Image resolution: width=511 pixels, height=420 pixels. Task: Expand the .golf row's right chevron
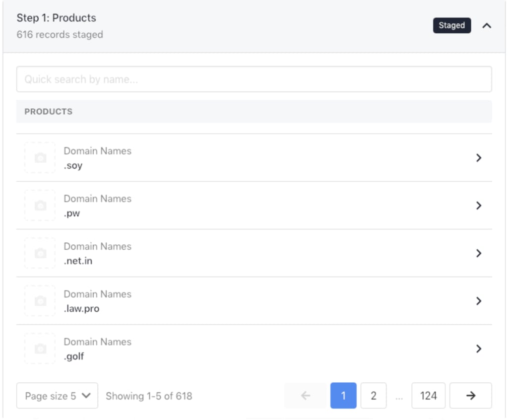(x=478, y=349)
